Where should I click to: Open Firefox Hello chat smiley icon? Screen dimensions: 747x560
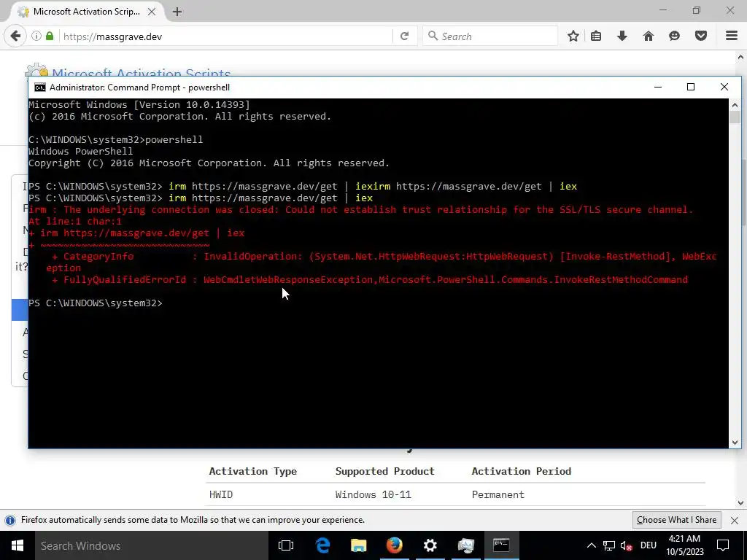675,36
